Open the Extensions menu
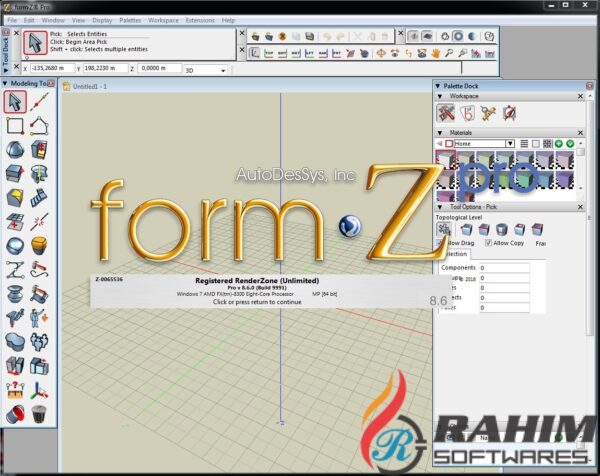Screen dimensions: 600x476 pos(200,20)
